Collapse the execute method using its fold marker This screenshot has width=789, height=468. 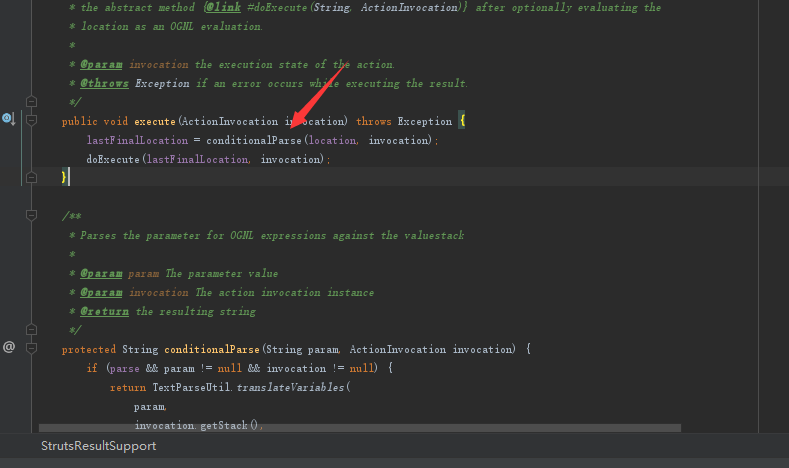[31, 120]
